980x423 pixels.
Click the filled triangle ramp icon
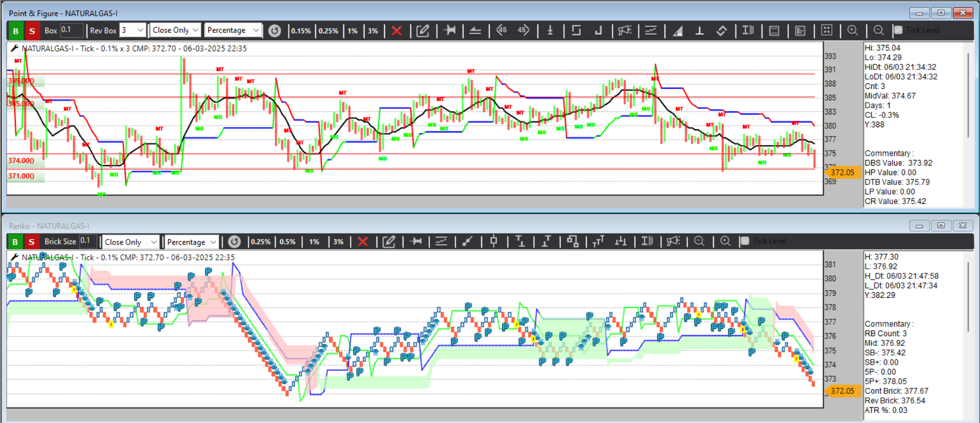click(x=678, y=31)
